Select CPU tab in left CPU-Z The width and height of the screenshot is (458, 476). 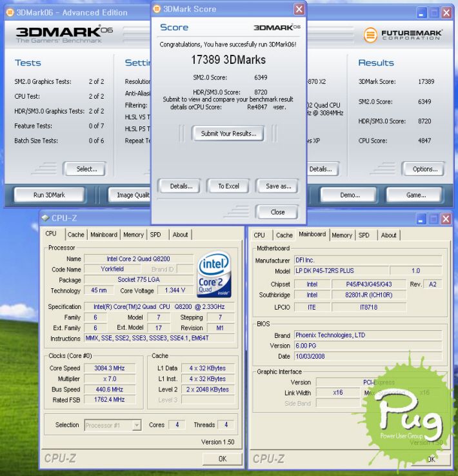tap(51, 233)
